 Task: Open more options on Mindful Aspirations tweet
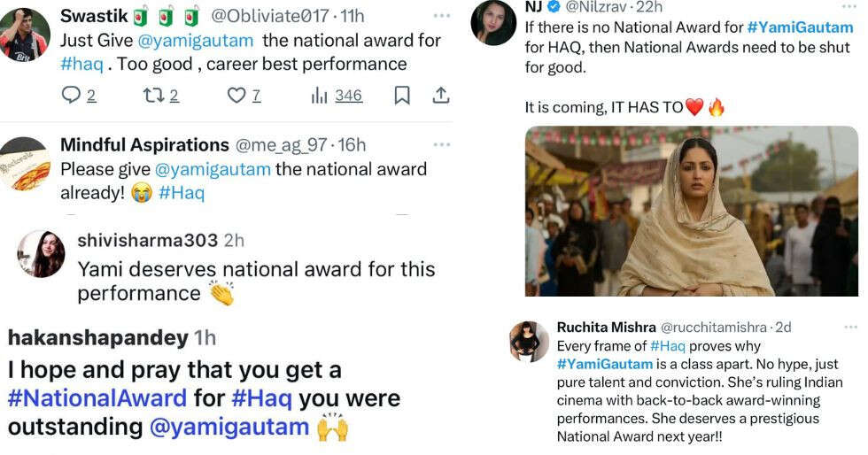440,145
